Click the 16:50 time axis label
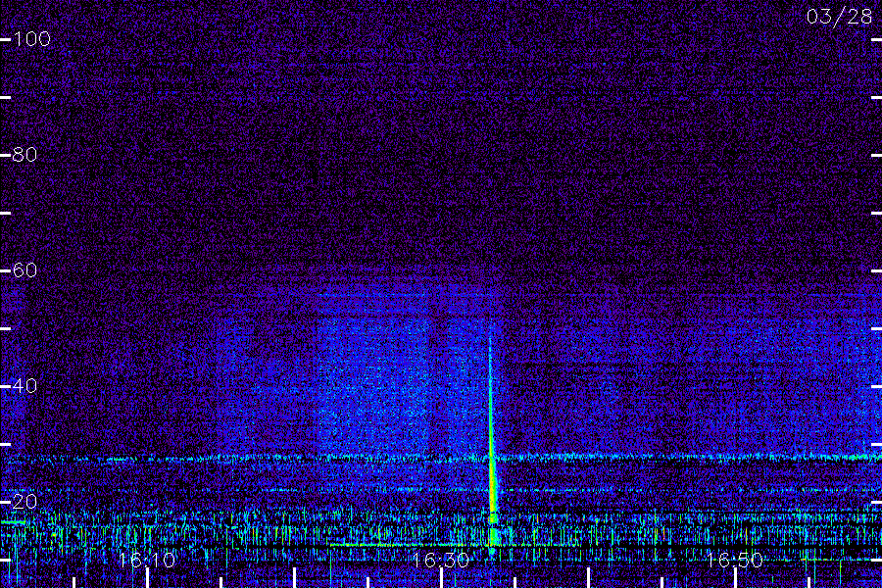Image resolution: width=882 pixels, height=588 pixels. click(735, 560)
